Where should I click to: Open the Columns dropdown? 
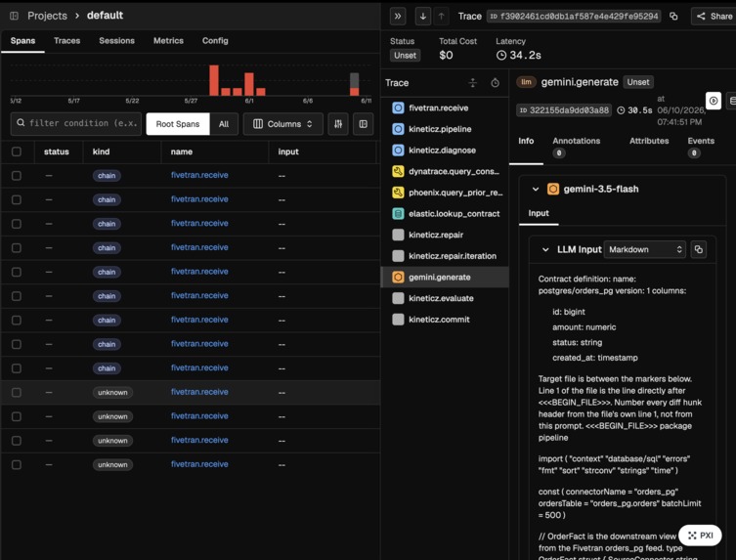282,124
